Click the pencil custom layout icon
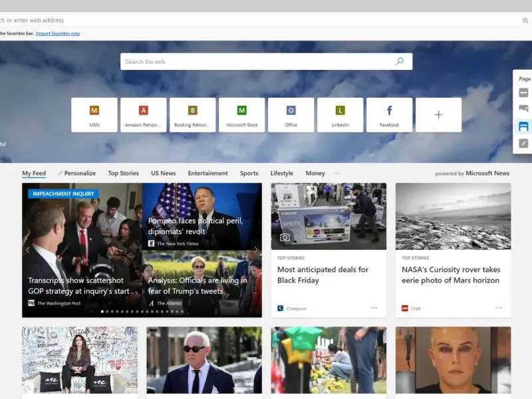This screenshot has height=399, width=532. click(523, 144)
